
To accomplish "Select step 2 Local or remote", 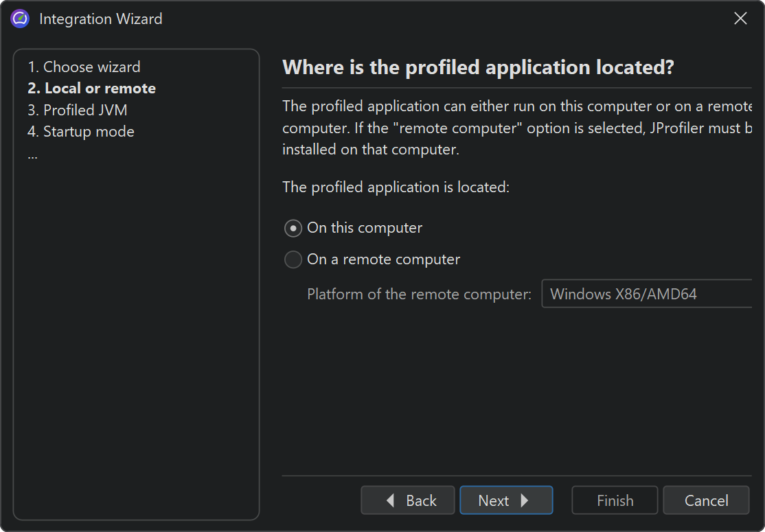I will point(91,89).
